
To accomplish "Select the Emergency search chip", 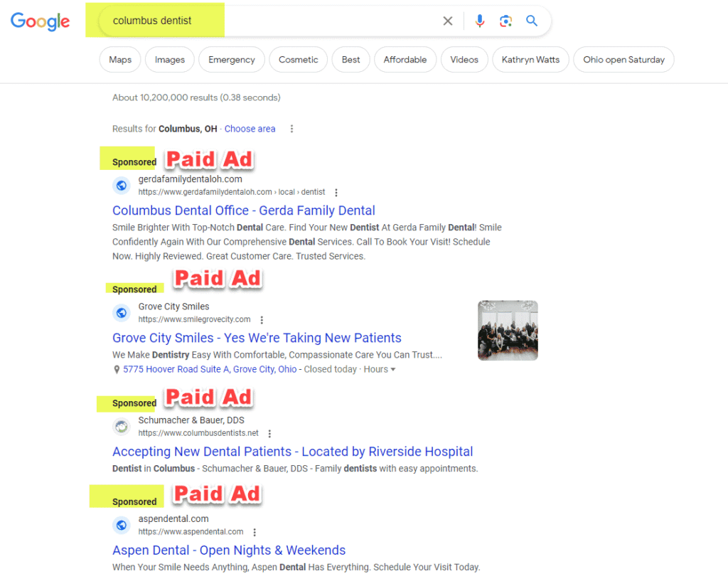I will pyautogui.click(x=231, y=59).
